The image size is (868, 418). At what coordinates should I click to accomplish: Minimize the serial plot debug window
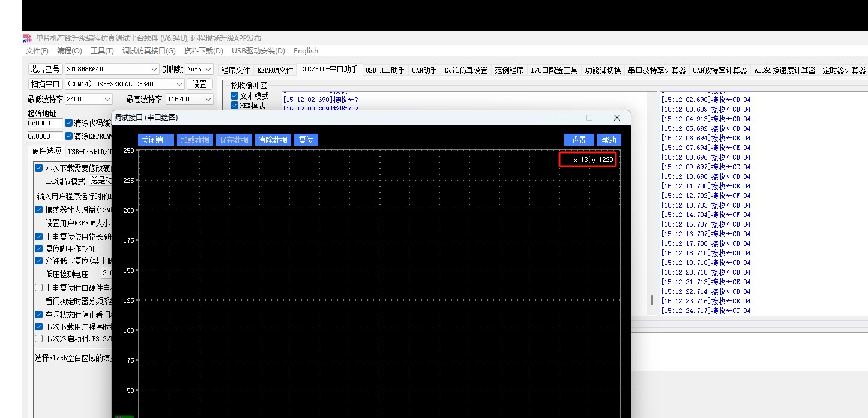click(562, 118)
